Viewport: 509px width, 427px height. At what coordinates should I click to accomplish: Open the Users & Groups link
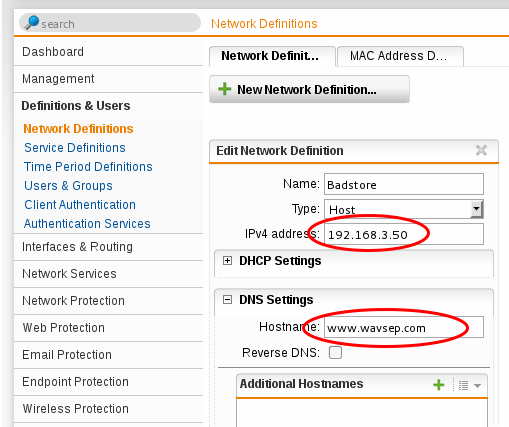68,186
